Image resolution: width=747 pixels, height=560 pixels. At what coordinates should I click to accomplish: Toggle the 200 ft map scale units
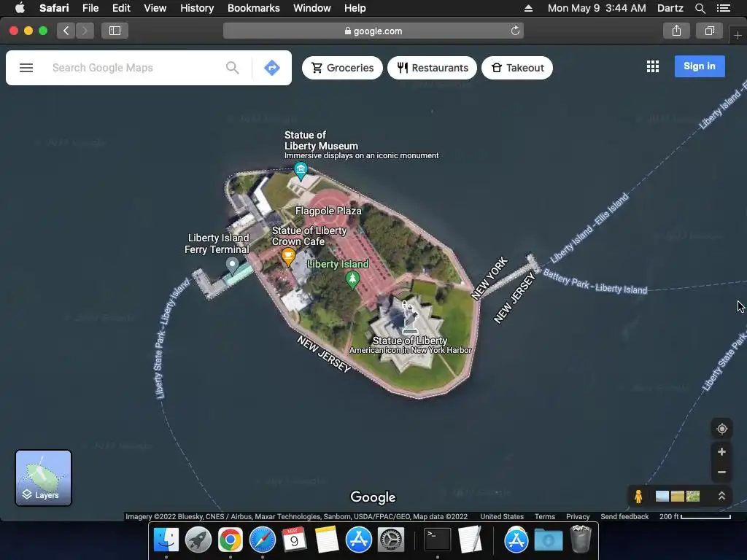(x=694, y=517)
